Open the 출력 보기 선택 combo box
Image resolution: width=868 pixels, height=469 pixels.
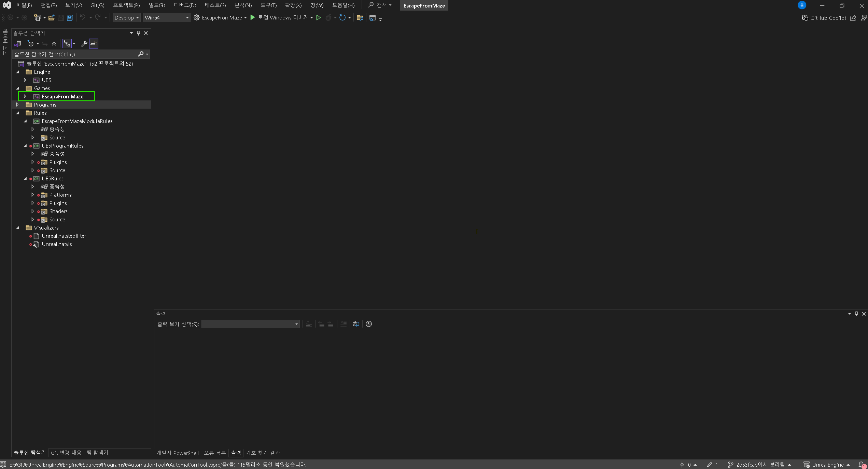click(250, 324)
